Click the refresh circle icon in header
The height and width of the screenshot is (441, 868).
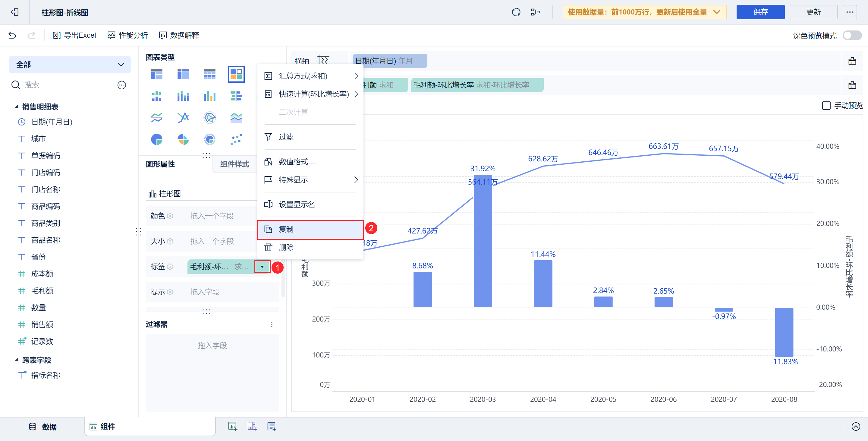(516, 12)
